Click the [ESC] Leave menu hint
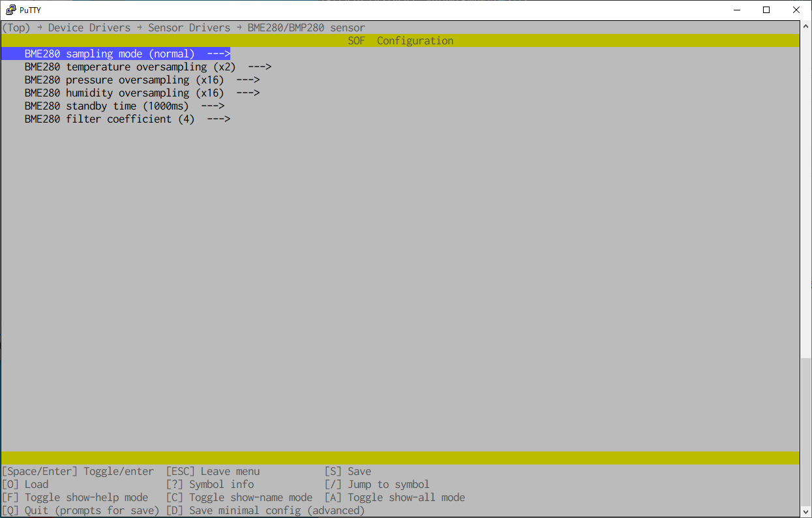The image size is (812, 518). pos(213,472)
